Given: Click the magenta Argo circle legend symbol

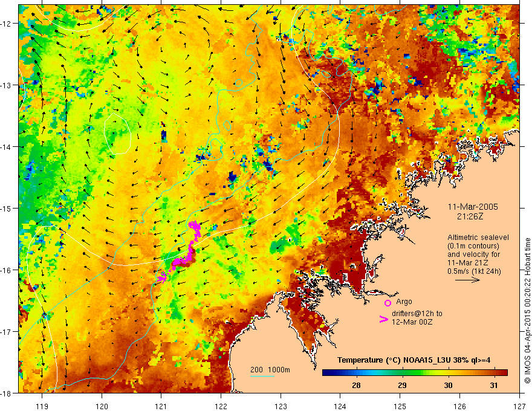Looking at the screenshot, I should tap(388, 303).
